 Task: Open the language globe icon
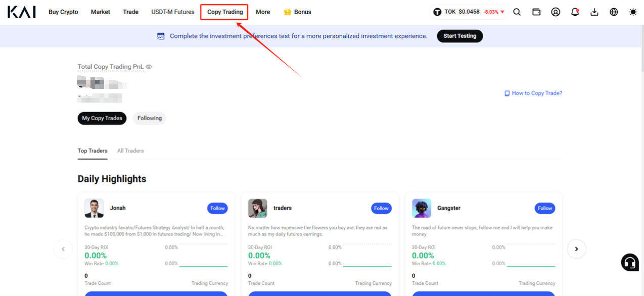[614, 12]
